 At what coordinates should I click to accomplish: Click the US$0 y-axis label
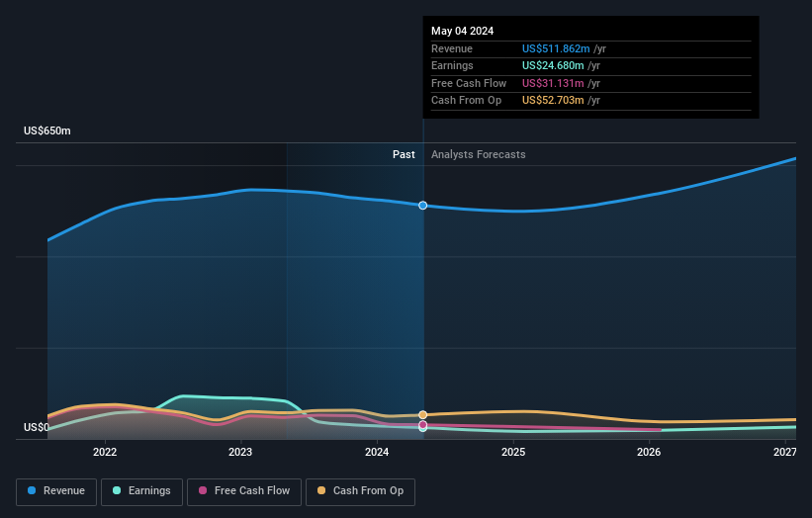point(37,427)
